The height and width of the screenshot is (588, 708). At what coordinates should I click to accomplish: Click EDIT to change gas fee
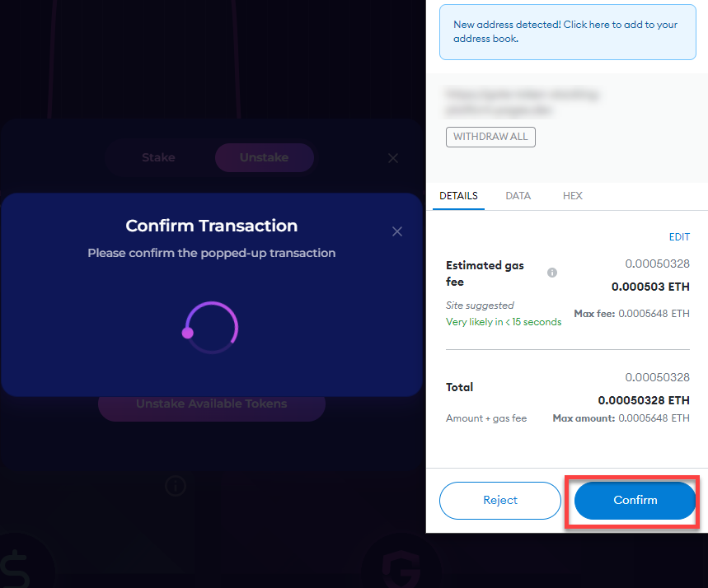679,237
